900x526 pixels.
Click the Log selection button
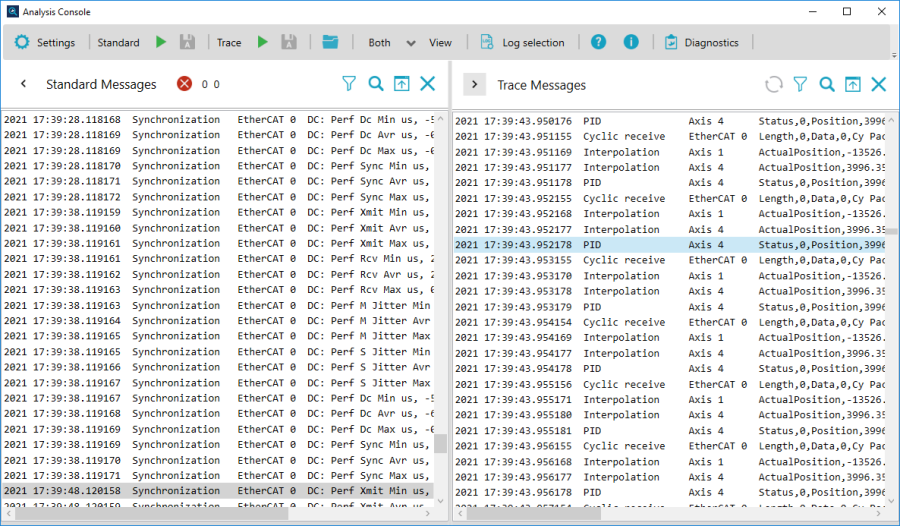pos(522,43)
